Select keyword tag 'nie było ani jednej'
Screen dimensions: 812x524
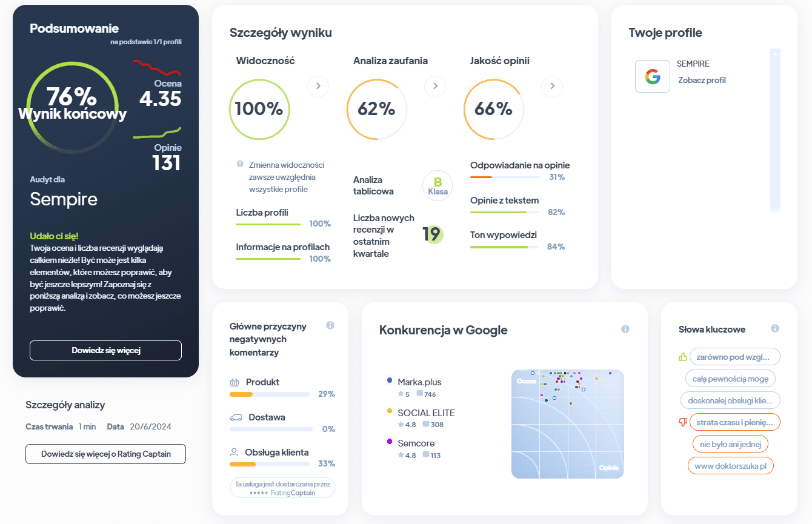(730, 444)
